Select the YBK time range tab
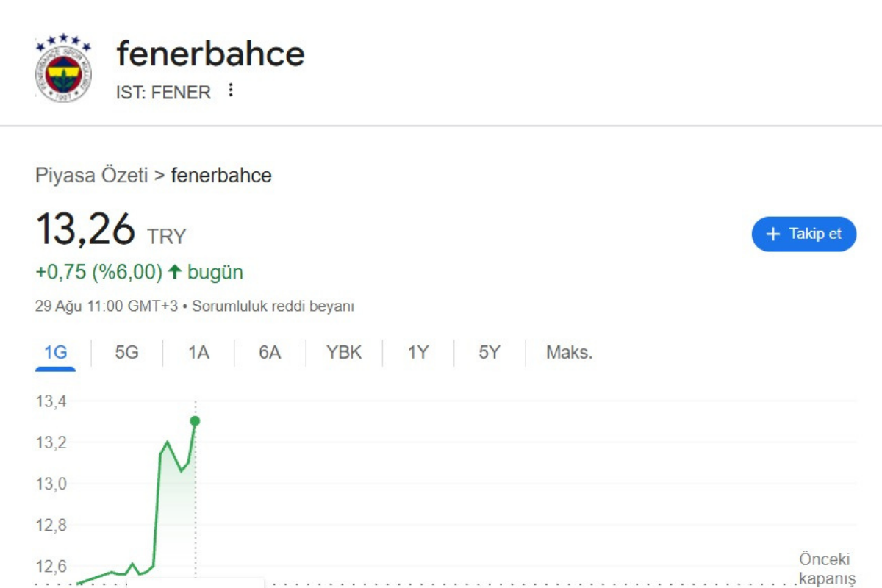Image resolution: width=882 pixels, height=588 pixels. point(344,353)
